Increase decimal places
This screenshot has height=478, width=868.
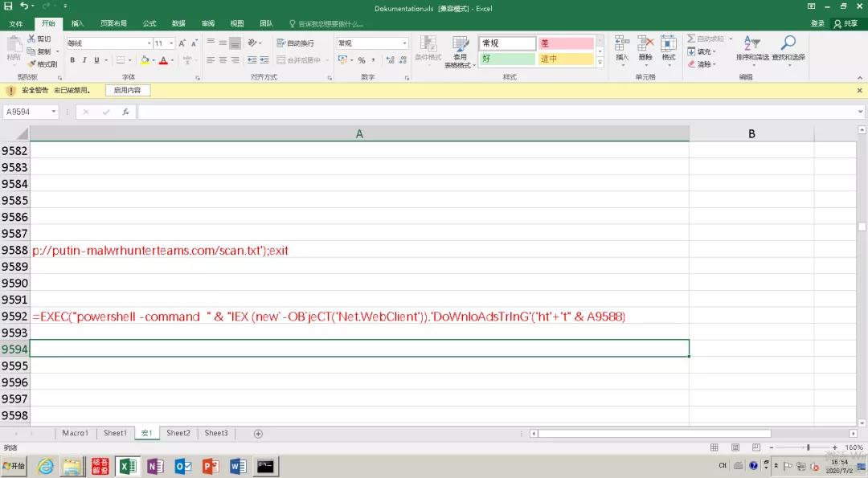390,59
